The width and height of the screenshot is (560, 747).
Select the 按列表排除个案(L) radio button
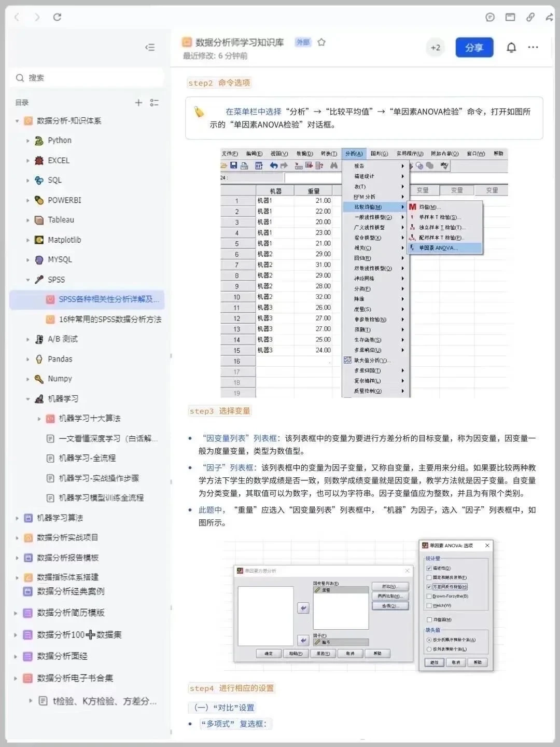point(429,649)
